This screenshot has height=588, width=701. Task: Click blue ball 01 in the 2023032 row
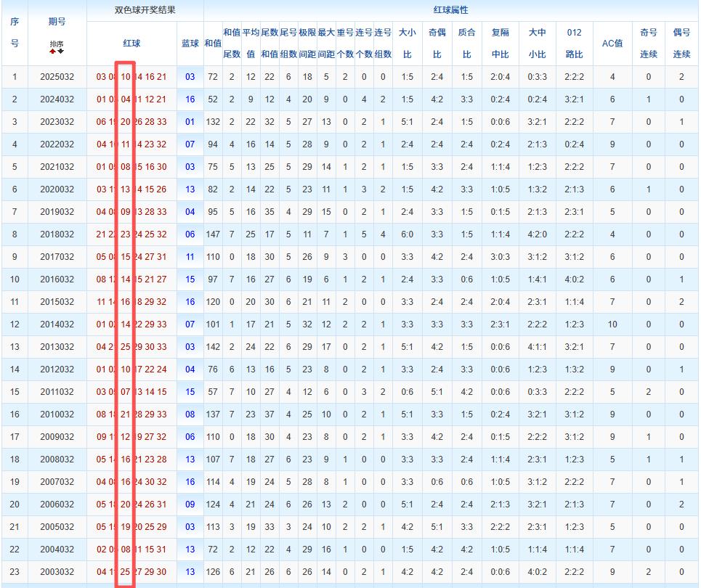190,121
